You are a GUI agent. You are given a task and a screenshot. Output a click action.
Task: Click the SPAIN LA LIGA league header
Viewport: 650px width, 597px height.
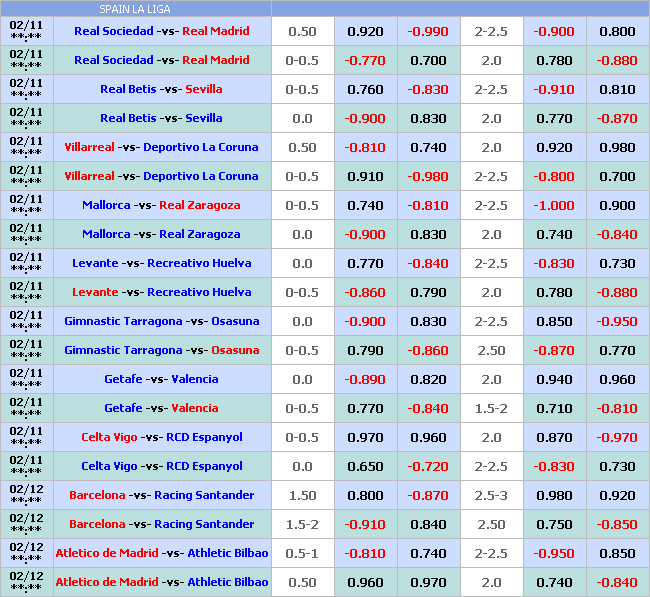(x=134, y=9)
